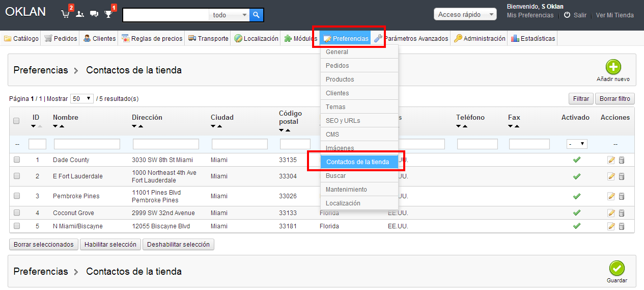Open the customer messages speech bubble icon
The height and width of the screenshot is (290, 644).
94,14
